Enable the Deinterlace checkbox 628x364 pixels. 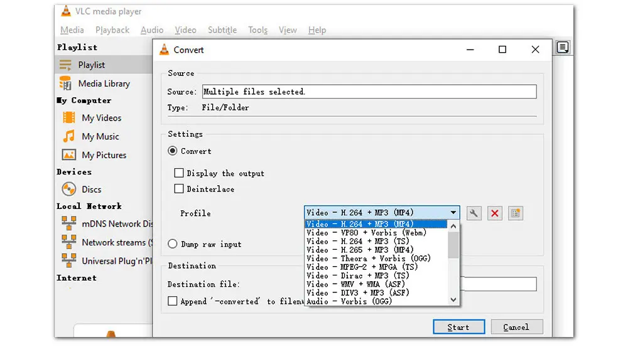178,189
